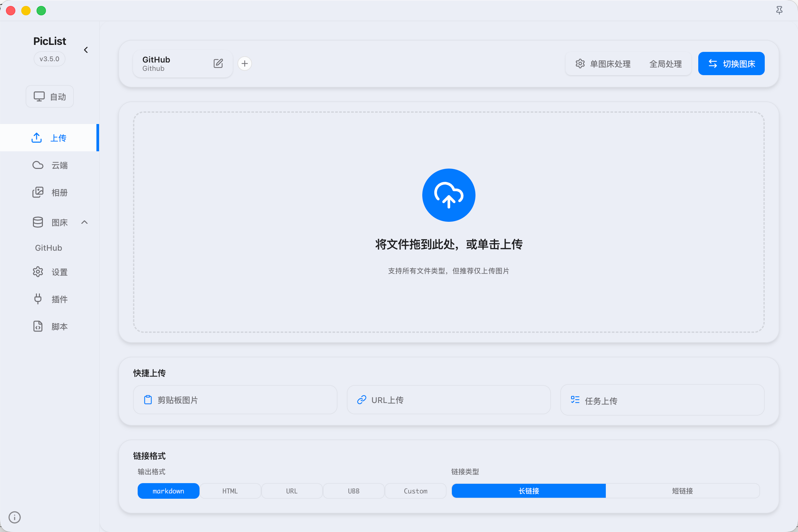Choose 长链接 link type
This screenshot has width=798, height=532.
point(529,491)
